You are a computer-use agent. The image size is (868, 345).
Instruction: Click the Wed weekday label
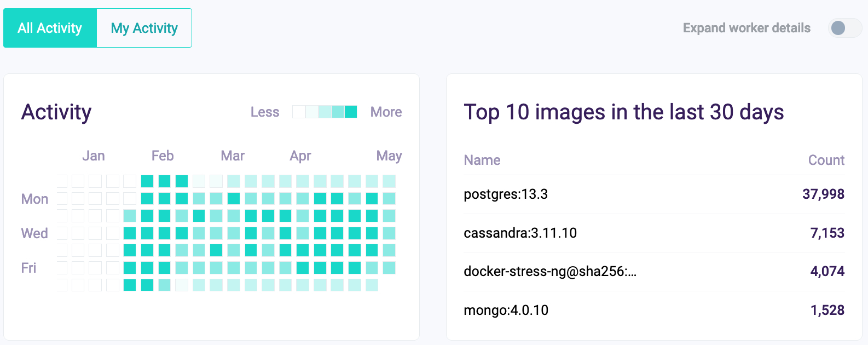click(x=34, y=233)
